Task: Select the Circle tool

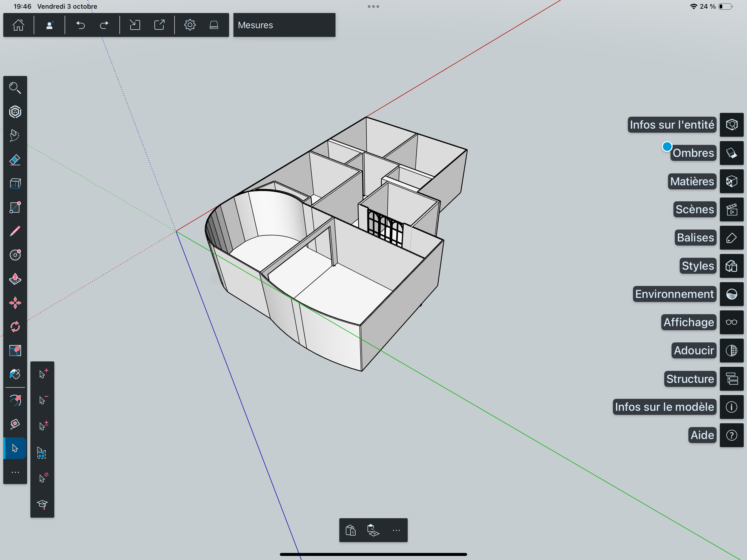Action: point(15,255)
